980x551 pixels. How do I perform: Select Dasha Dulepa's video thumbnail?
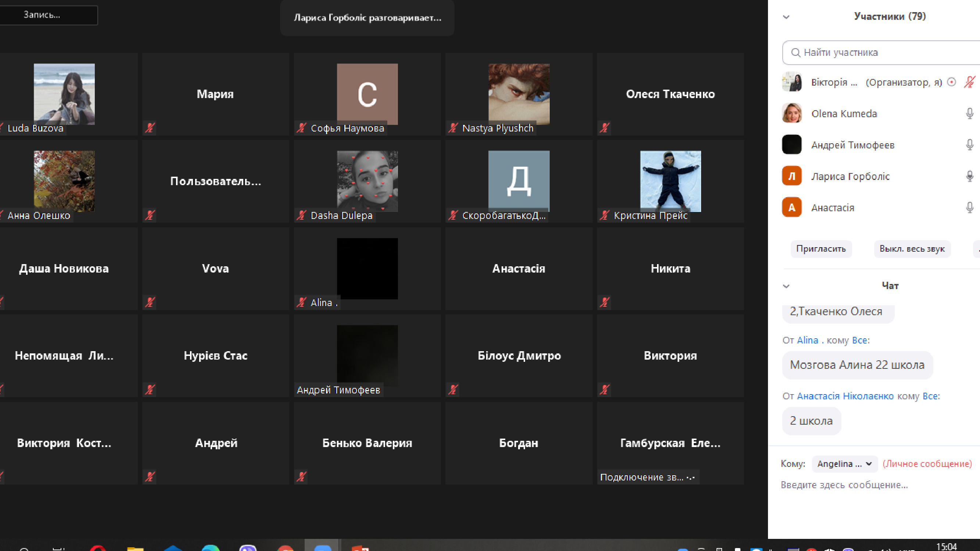367,181
